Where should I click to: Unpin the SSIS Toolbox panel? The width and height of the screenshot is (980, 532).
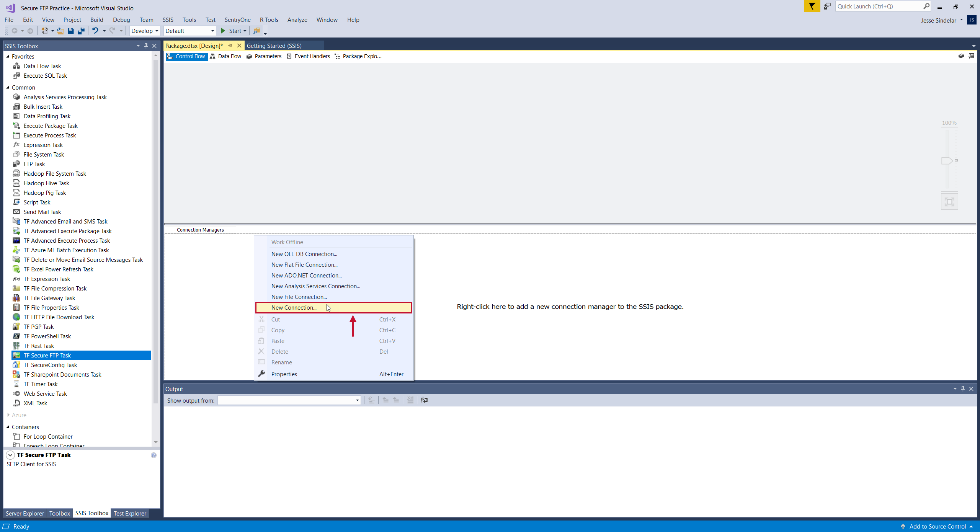point(145,46)
